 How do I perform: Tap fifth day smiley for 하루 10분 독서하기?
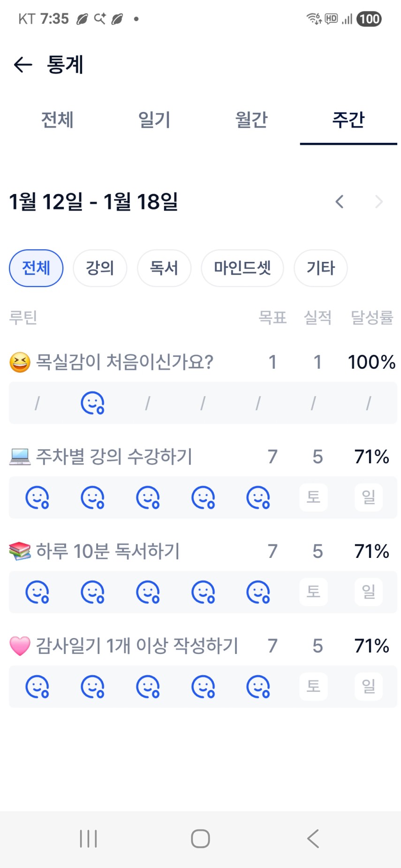[x=258, y=592]
